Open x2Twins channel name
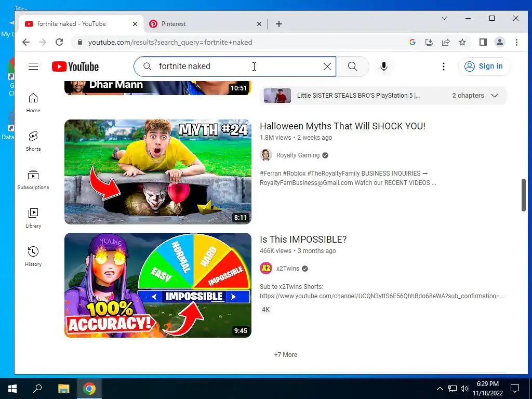The width and height of the screenshot is (532, 399). click(288, 269)
